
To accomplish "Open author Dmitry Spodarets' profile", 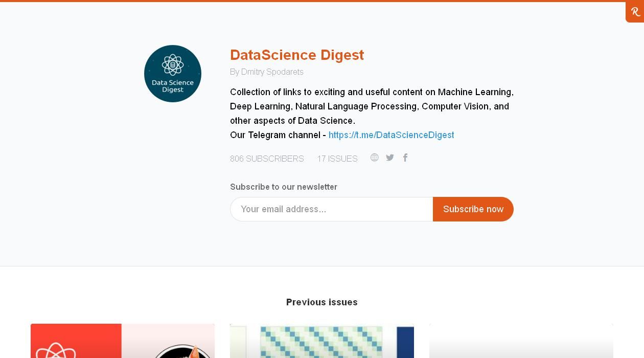I will [272, 72].
